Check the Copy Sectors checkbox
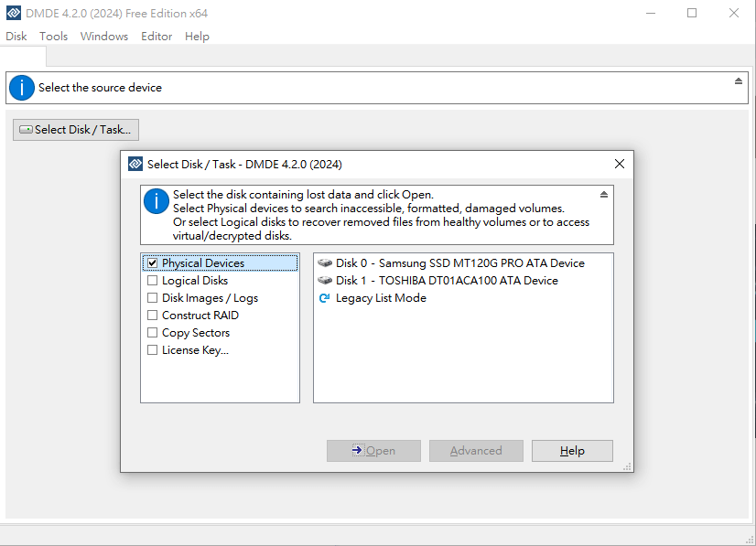Viewport: 756px width, 546px height. pyautogui.click(x=152, y=333)
